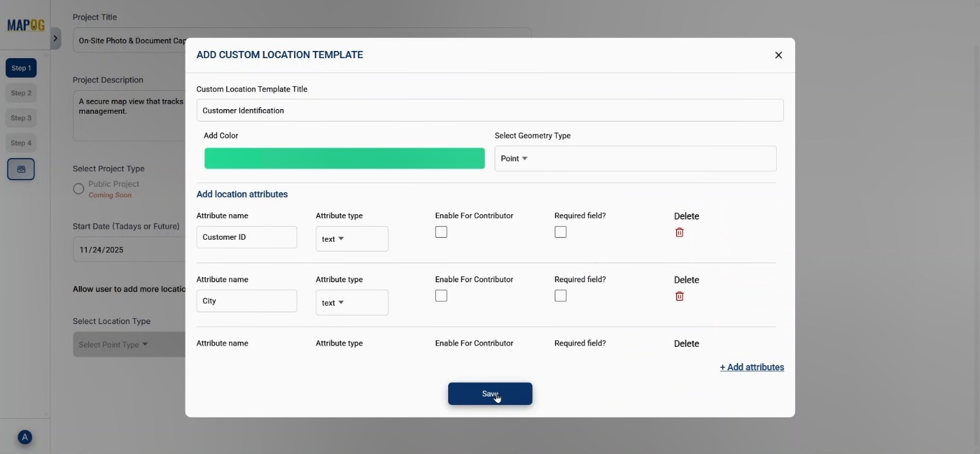Open the attribute type dropdown for Customer ID

click(x=351, y=238)
